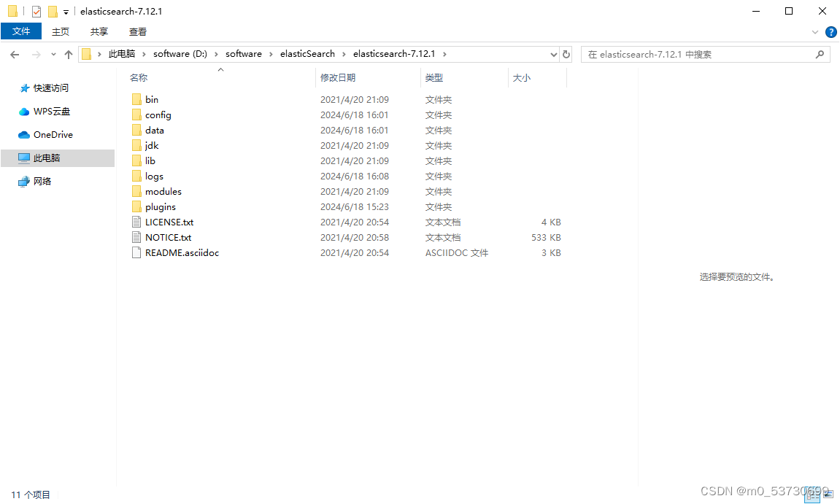This screenshot has height=504, width=840.
Task: Open the Customize Quick Access Toolbar dropdown
Action: (66, 12)
